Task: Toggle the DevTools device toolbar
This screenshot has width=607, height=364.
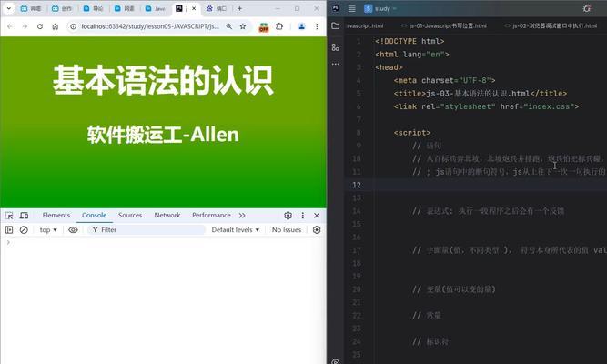Action: (24, 216)
